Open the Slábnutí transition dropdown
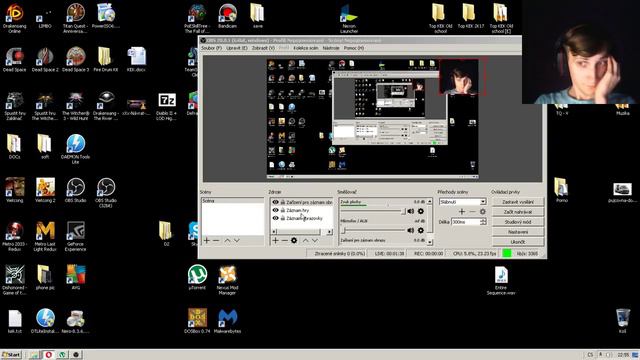Image resolution: width=640 pixels, height=360 pixels. pyautogui.click(x=462, y=202)
